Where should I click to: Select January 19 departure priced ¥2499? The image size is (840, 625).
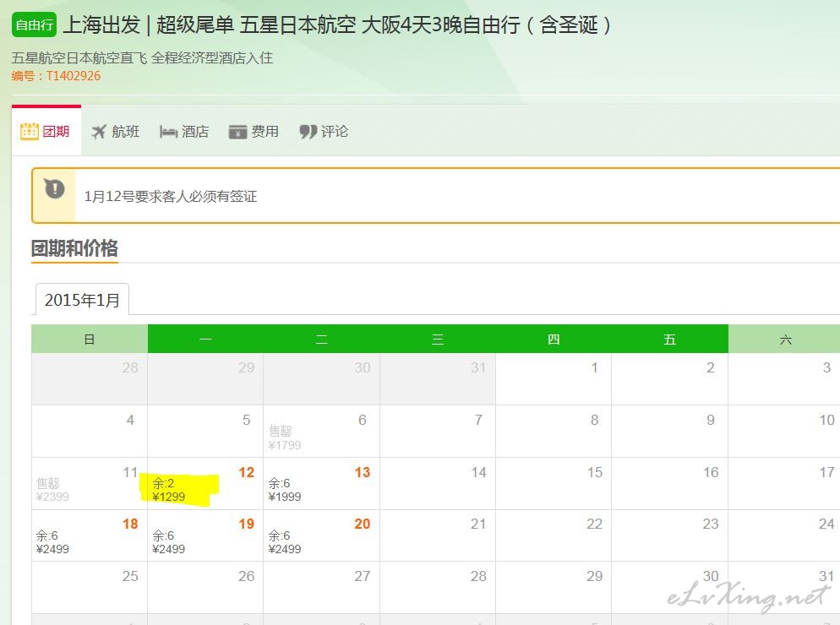click(205, 535)
